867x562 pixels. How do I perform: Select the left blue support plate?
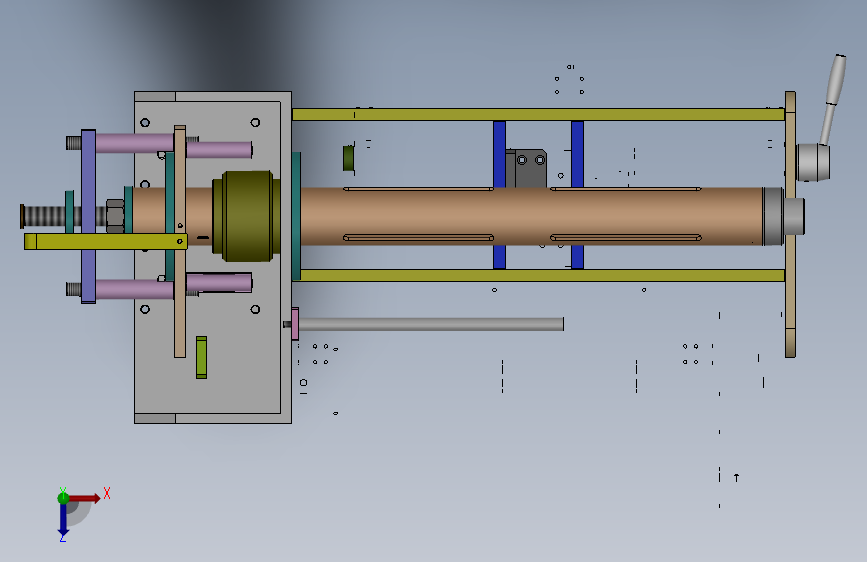499,154
